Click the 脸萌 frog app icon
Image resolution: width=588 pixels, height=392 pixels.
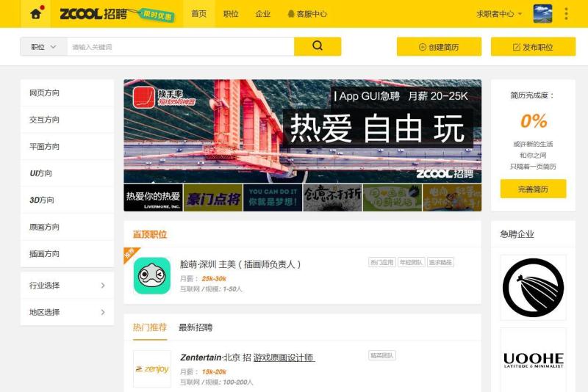click(x=152, y=275)
